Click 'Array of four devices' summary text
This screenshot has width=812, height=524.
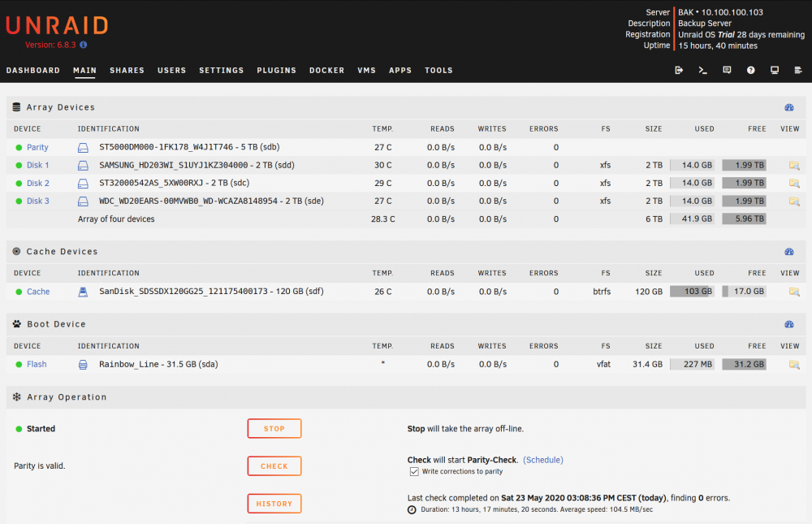116,219
